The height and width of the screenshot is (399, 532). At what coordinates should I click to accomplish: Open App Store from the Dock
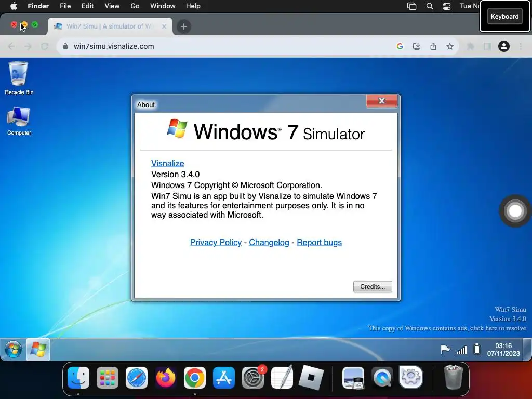[224, 378]
